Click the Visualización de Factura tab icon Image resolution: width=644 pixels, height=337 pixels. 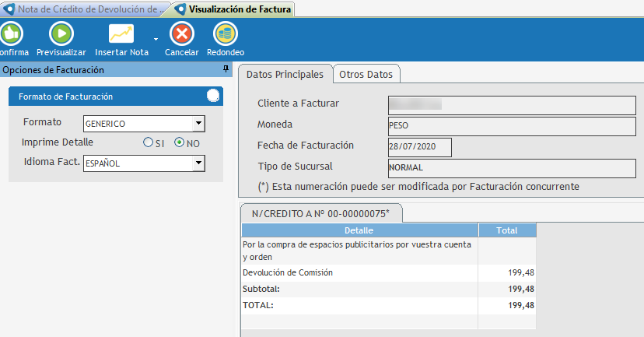(x=181, y=9)
